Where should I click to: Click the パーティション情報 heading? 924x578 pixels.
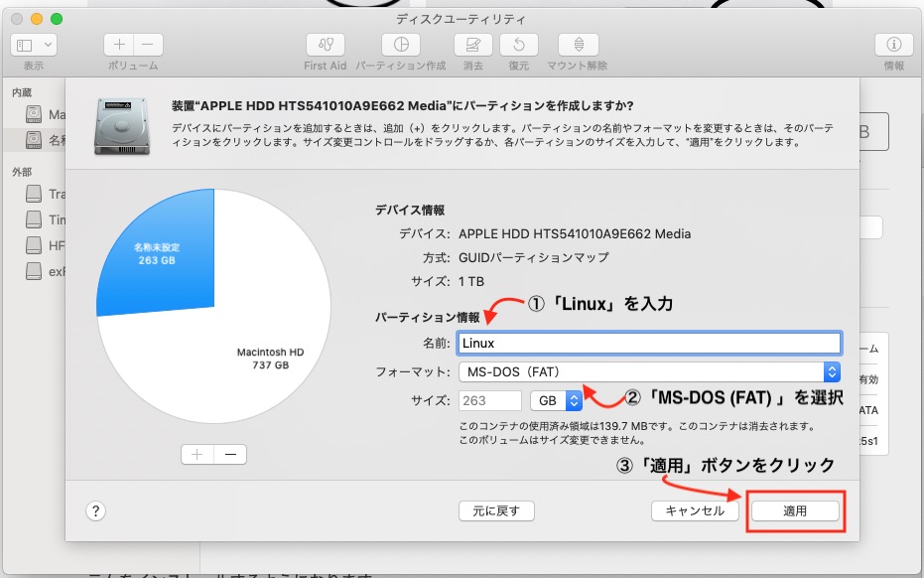[428, 318]
